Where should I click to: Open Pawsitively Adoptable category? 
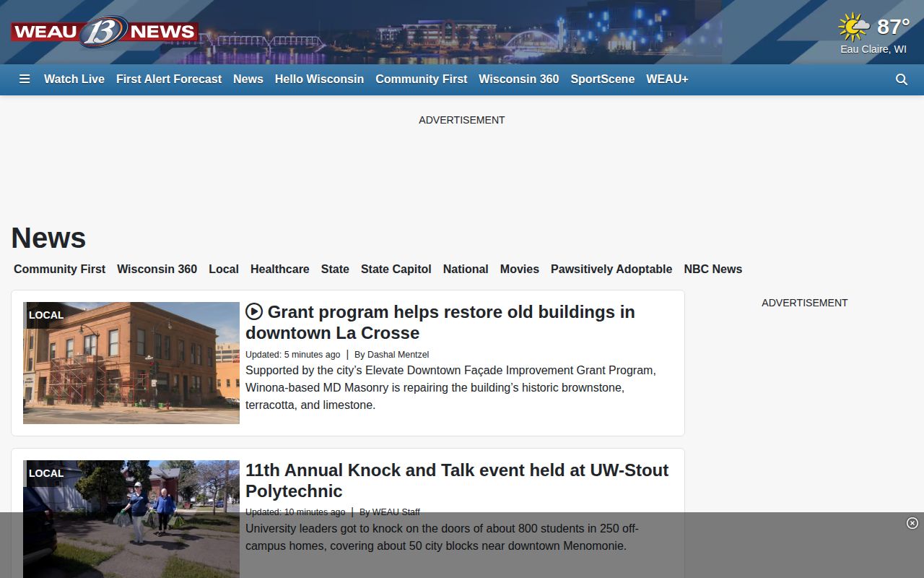click(611, 269)
